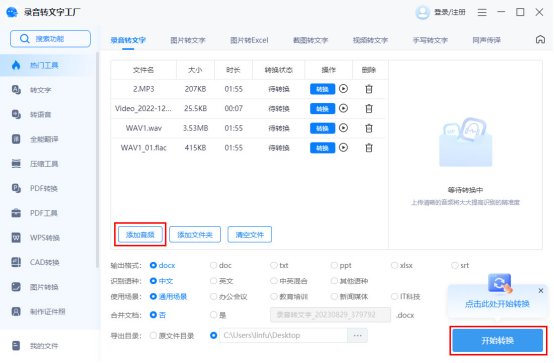Viewport: 554px width, 363px height.
Task: Switch to 同声传译 tab
Action: click(x=487, y=40)
